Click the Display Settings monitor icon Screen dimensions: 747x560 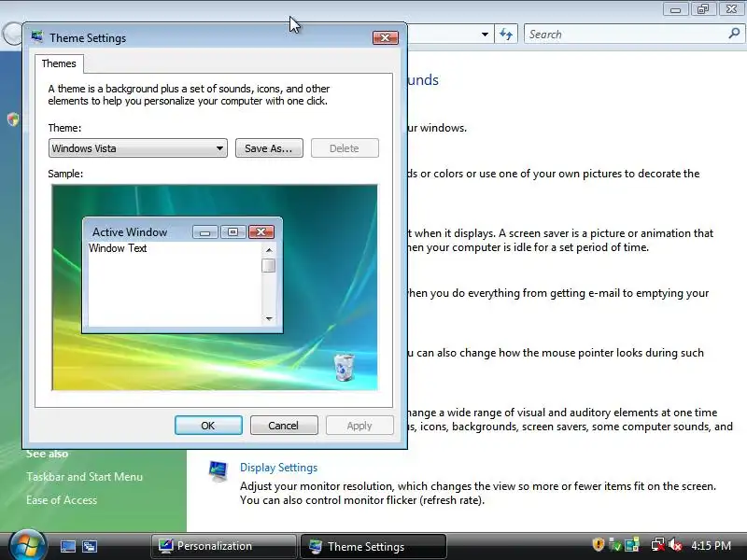[x=218, y=471]
